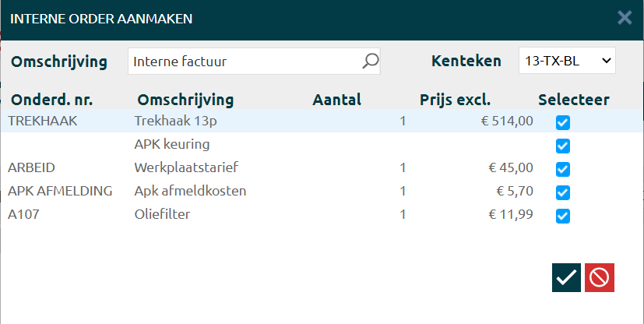Cancel using the red prohibition icon button
The image size is (644, 324).
coord(600,277)
